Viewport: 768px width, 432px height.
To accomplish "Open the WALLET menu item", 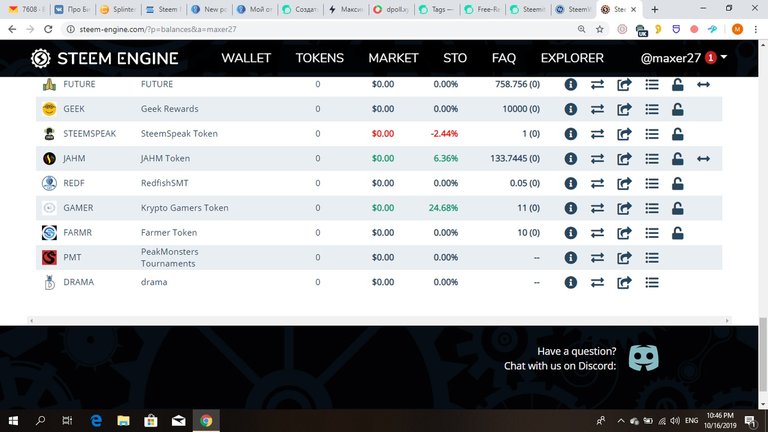I will tap(246, 58).
